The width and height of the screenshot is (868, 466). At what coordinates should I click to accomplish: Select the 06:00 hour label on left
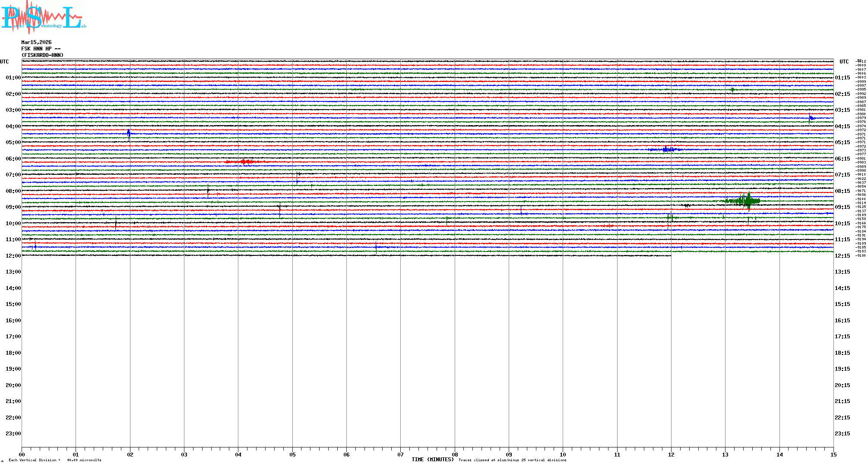pyautogui.click(x=13, y=159)
